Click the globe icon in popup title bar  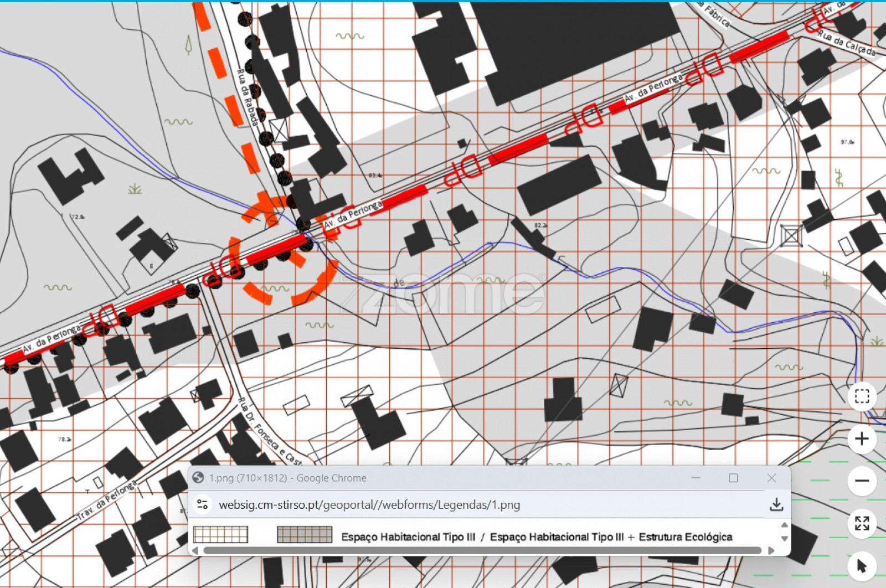(x=198, y=478)
